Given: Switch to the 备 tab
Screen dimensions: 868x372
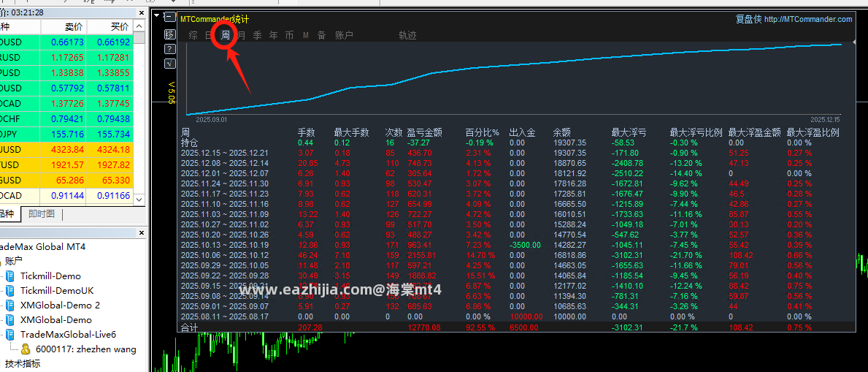Looking at the screenshot, I should [322, 36].
